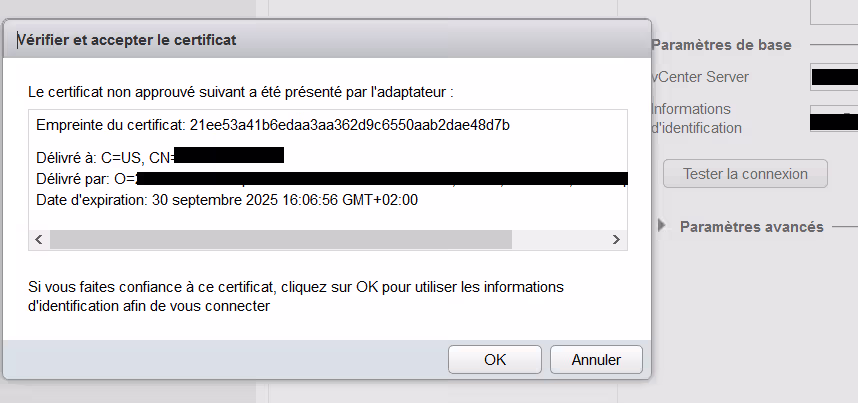Click the Date d'expiration line

point(226,199)
